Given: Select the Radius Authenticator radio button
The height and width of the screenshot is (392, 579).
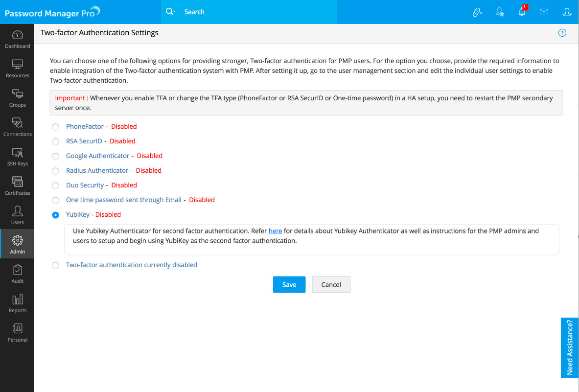Looking at the screenshot, I should [55, 171].
